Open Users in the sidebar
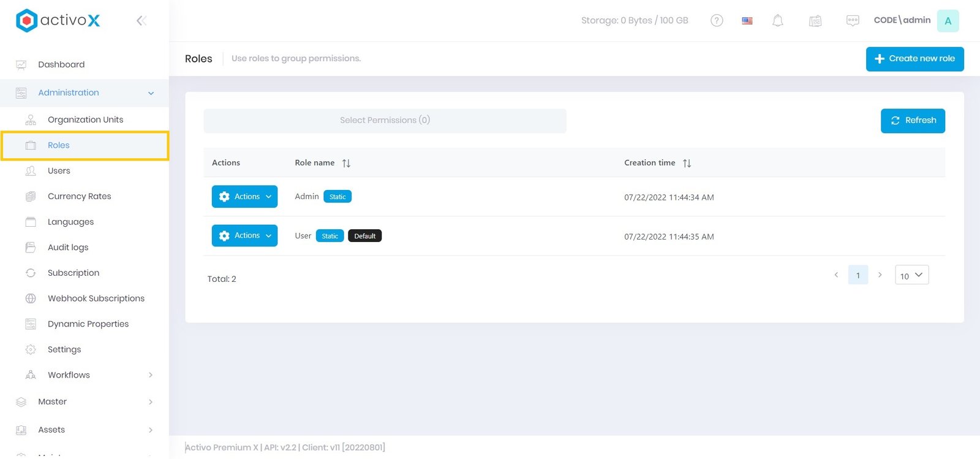This screenshot has width=980, height=459. coord(59,171)
